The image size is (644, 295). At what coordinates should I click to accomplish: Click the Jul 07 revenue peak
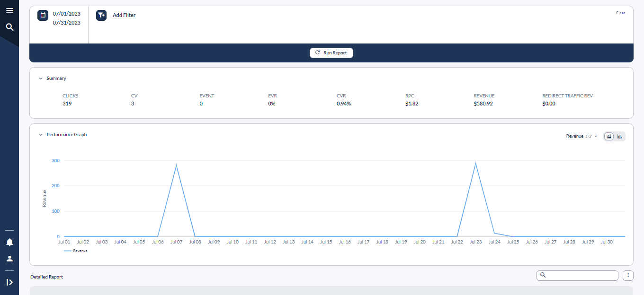point(176,165)
